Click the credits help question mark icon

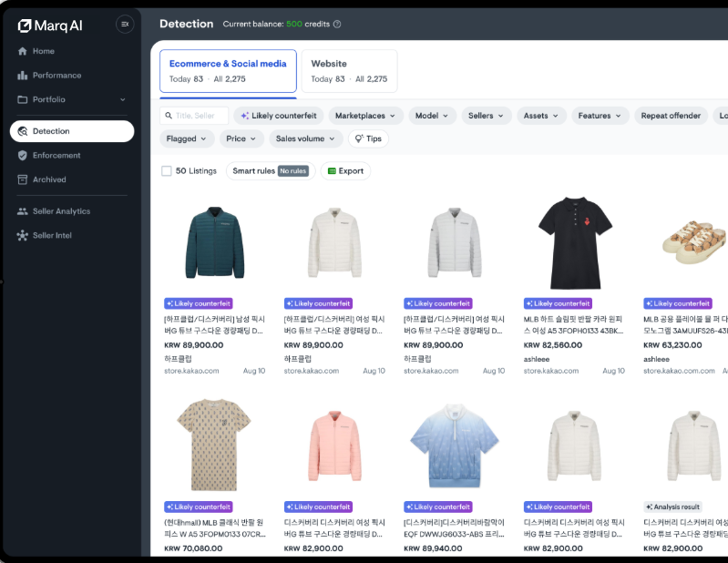click(x=337, y=24)
